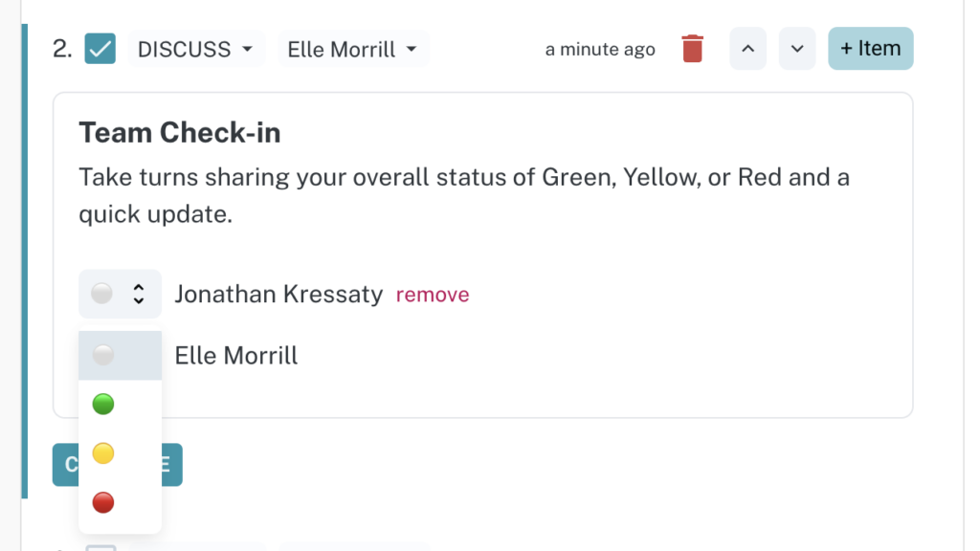Image resolution: width=980 pixels, height=551 pixels.
Task: Click remove next to Jonathan Kressaty
Action: 433,295
